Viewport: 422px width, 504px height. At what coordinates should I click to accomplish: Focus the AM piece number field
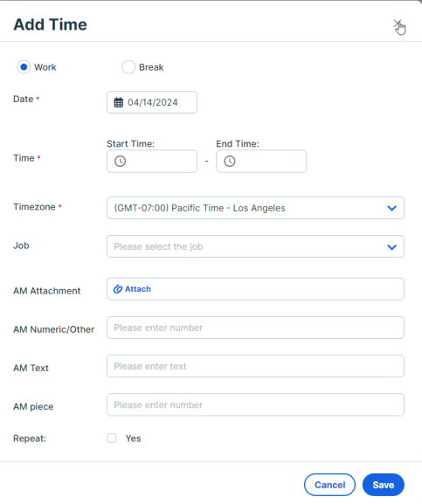255,404
